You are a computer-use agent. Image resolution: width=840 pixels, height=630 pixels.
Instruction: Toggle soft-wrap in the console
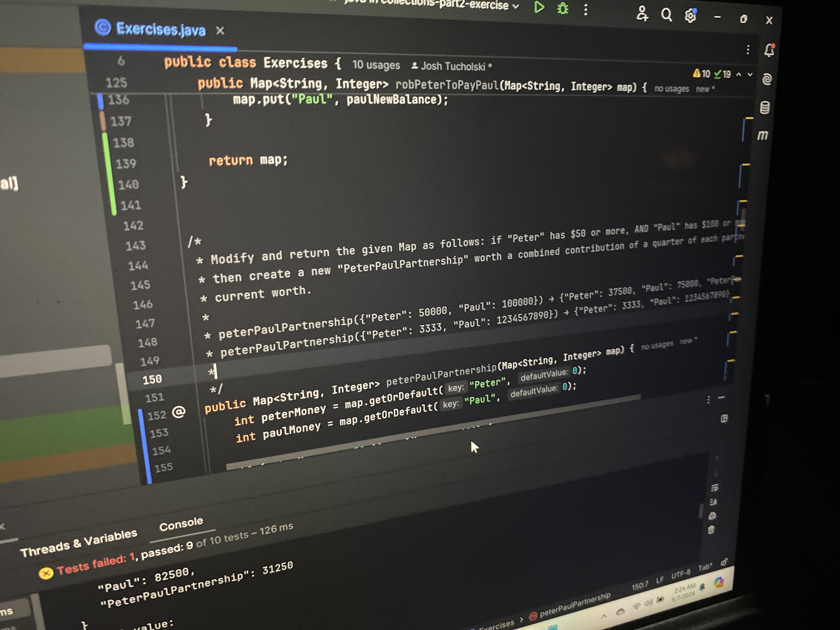tap(714, 487)
